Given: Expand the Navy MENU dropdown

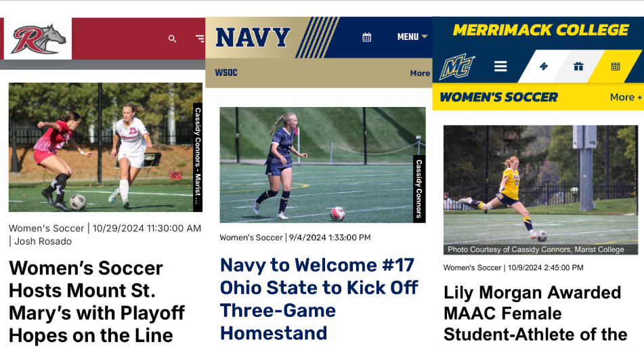Looking at the screenshot, I should [x=412, y=37].
